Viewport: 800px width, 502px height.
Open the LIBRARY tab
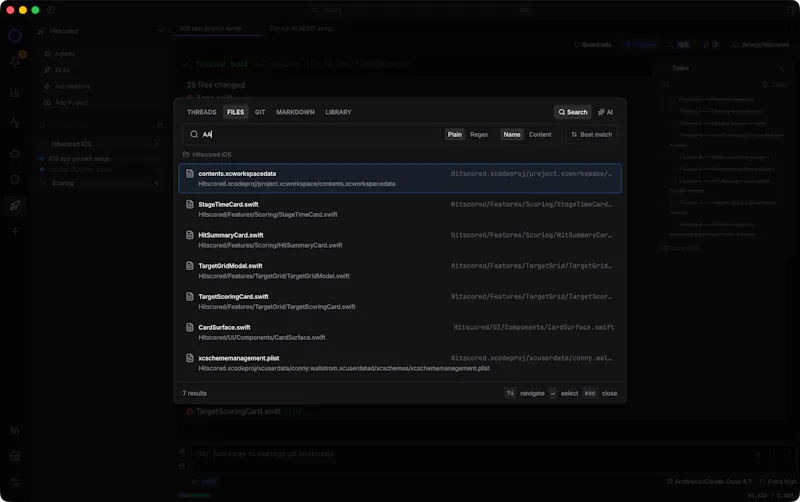(x=338, y=112)
